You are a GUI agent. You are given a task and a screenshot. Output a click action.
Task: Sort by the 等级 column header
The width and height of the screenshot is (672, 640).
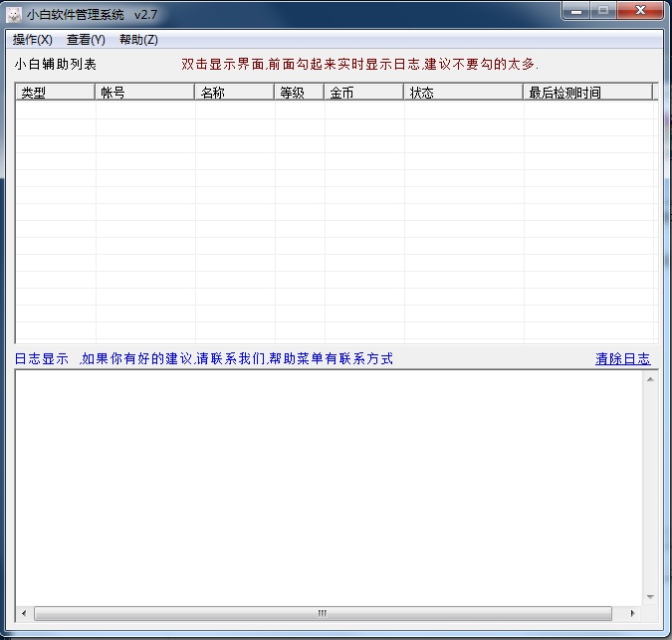(300, 93)
